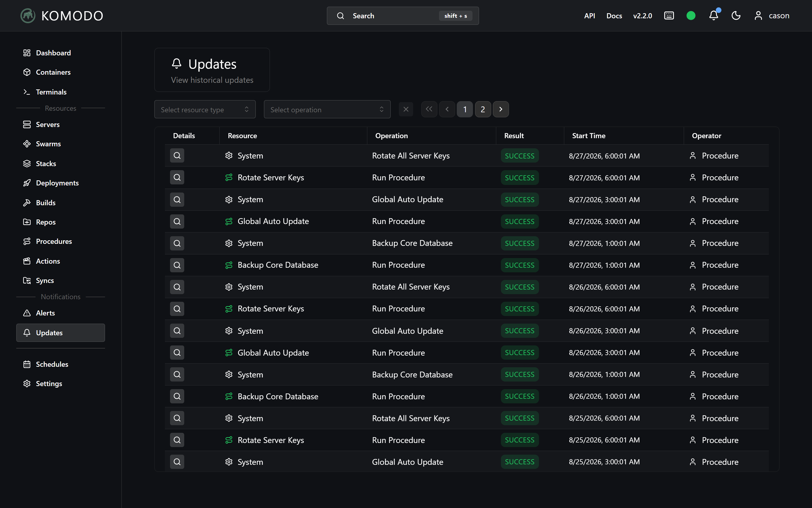
Task: View details of 8/26 6:00 Rotate All Server Keys
Action: (177, 287)
